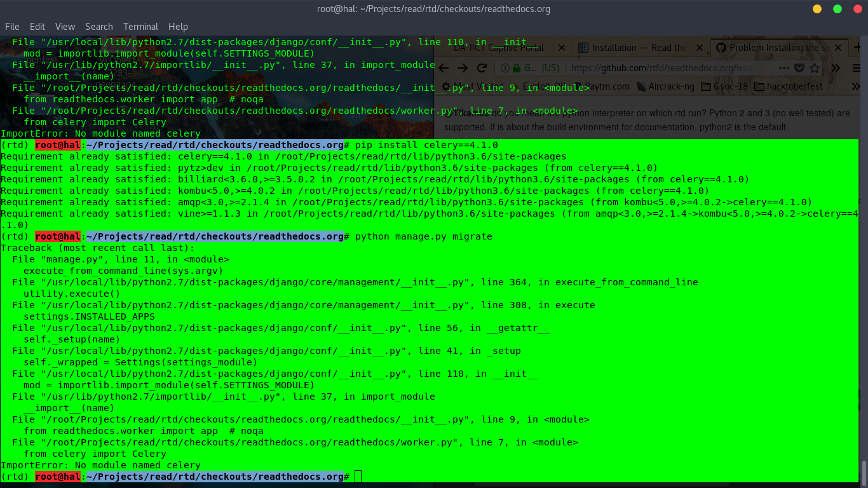Screen dimensions: 868x488
Task: Select the Aircrack-ng bookmark
Action: click(x=670, y=86)
